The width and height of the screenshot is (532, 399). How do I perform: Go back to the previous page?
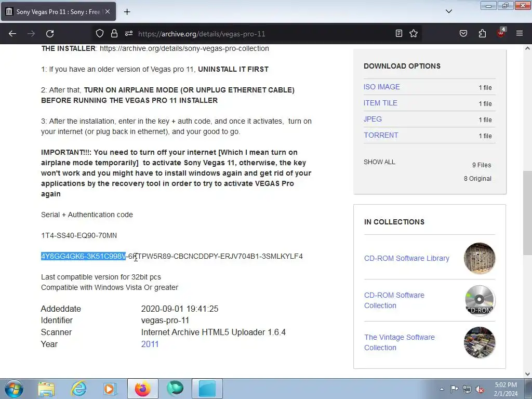pyautogui.click(x=12, y=34)
